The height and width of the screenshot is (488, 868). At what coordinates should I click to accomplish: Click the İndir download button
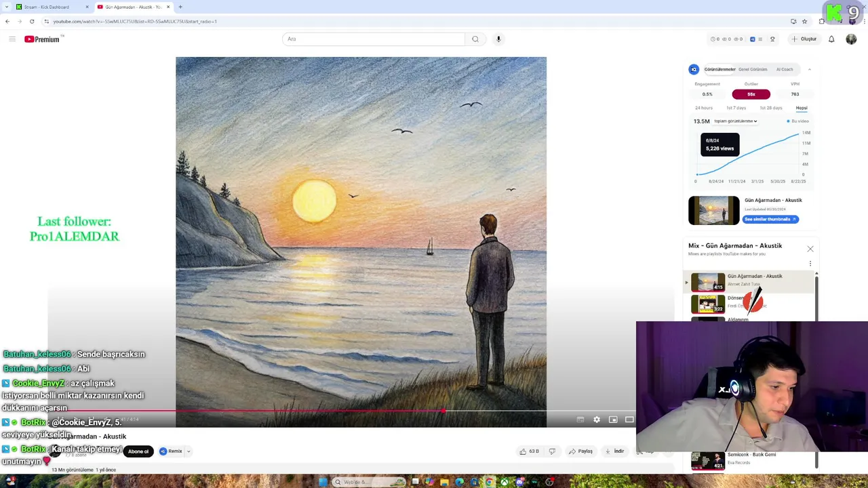(x=615, y=451)
